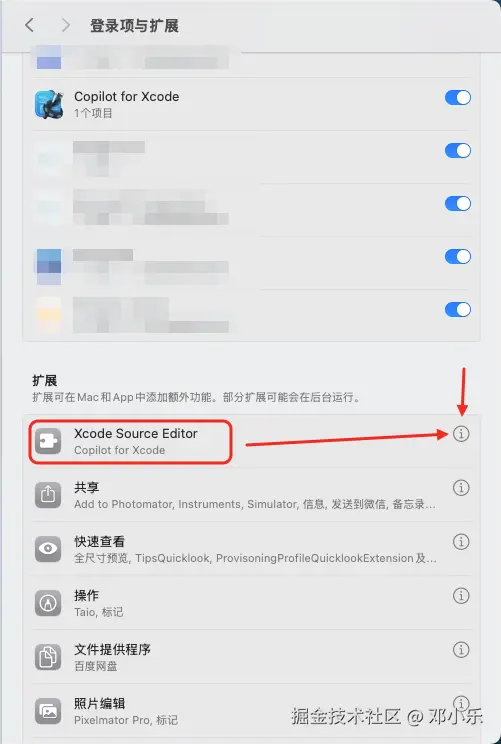Toggle the last login item switch

click(x=458, y=309)
